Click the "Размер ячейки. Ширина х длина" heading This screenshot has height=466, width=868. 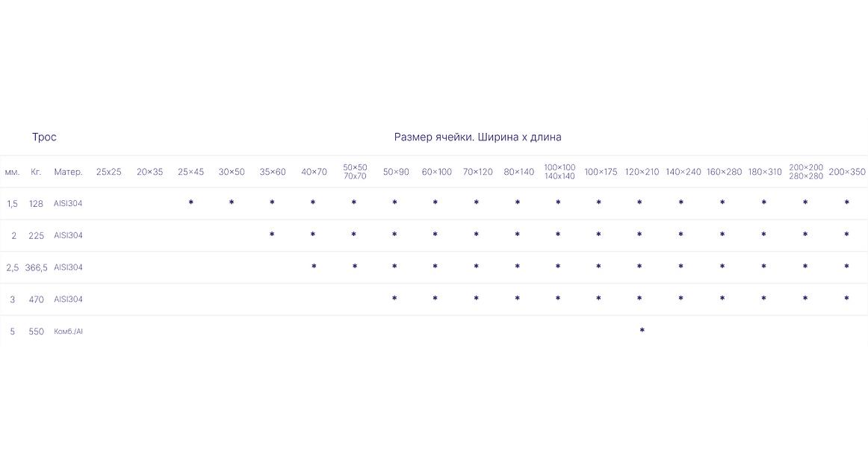tap(477, 137)
